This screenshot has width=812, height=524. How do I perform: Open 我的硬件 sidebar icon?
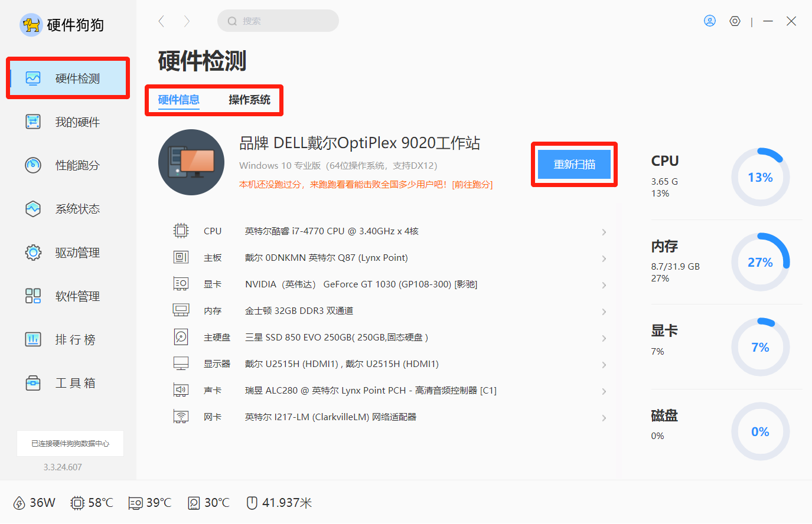pyautogui.click(x=33, y=122)
